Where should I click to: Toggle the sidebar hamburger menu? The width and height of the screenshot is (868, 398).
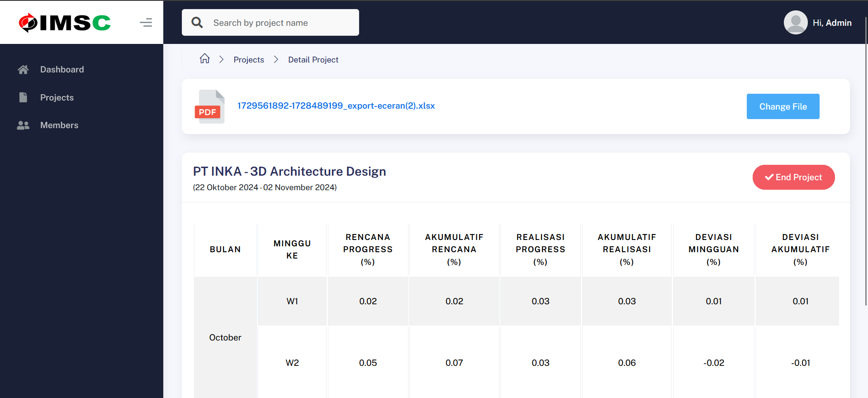point(146,23)
